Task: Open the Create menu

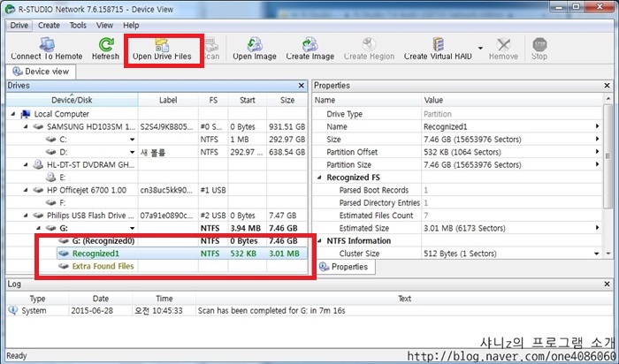Action: [49, 26]
